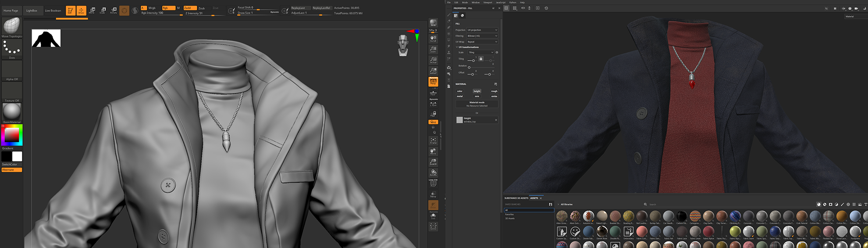Viewport: 868px width, 248px height.
Task: Click the LightBox button
Action: pyautogui.click(x=32, y=11)
